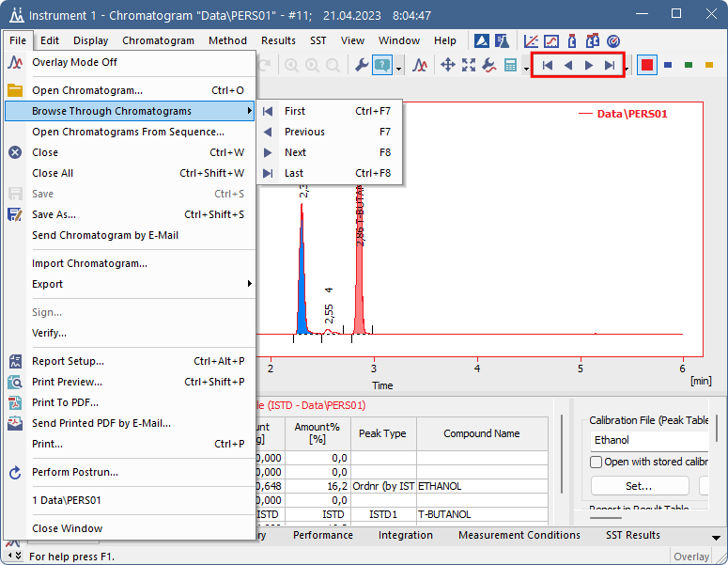Click the Last chromatogram toolbar arrow
This screenshot has height=565, width=728.
pyautogui.click(x=610, y=66)
